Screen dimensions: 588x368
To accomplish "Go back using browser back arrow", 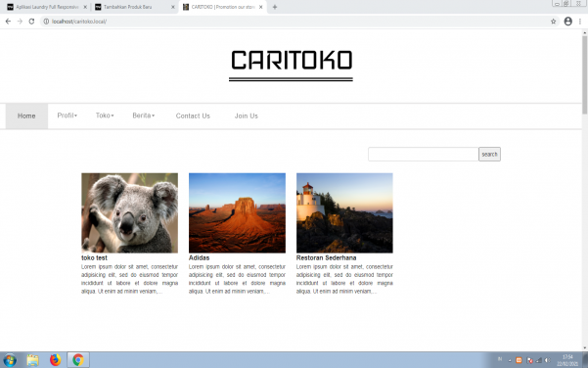I will [8, 22].
